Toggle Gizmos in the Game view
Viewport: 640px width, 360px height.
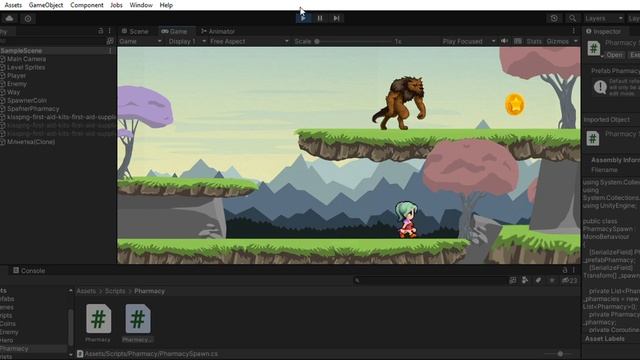pos(558,41)
